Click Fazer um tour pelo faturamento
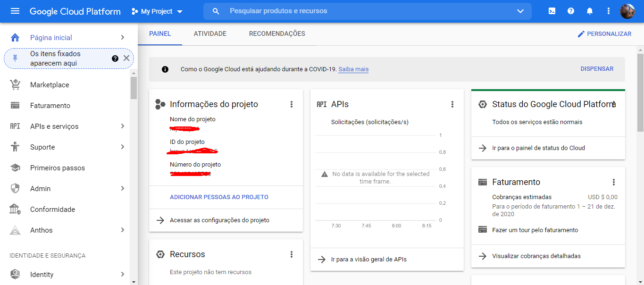The width and height of the screenshot is (644, 285). (x=535, y=230)
